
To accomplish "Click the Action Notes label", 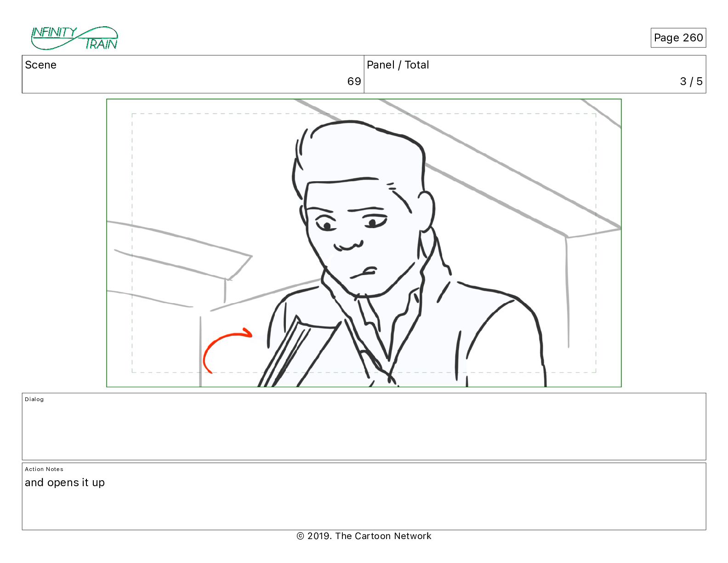I will [x=44, y=469].
